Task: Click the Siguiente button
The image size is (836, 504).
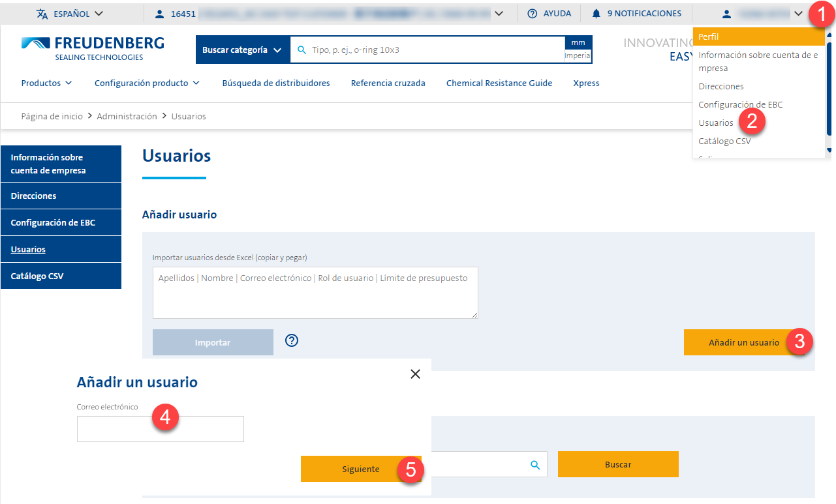Action: 360,469
